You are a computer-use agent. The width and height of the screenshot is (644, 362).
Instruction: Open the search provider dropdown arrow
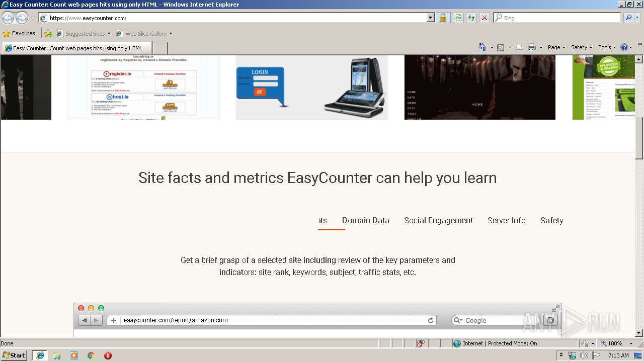click(x=637, y=18)
